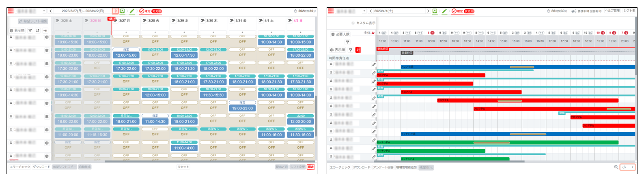The height and width of the screenshot is (184, 644).
Task: Click the green pencil edit icon in the left panel
Action: click(132, 11)
